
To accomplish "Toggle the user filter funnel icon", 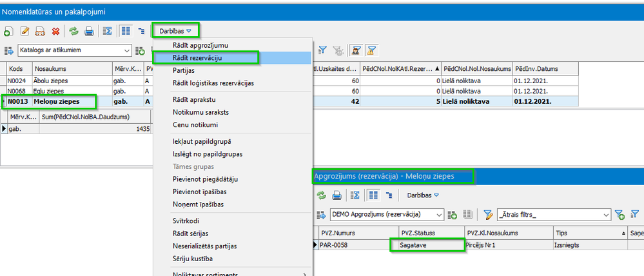I will point(355,50).
